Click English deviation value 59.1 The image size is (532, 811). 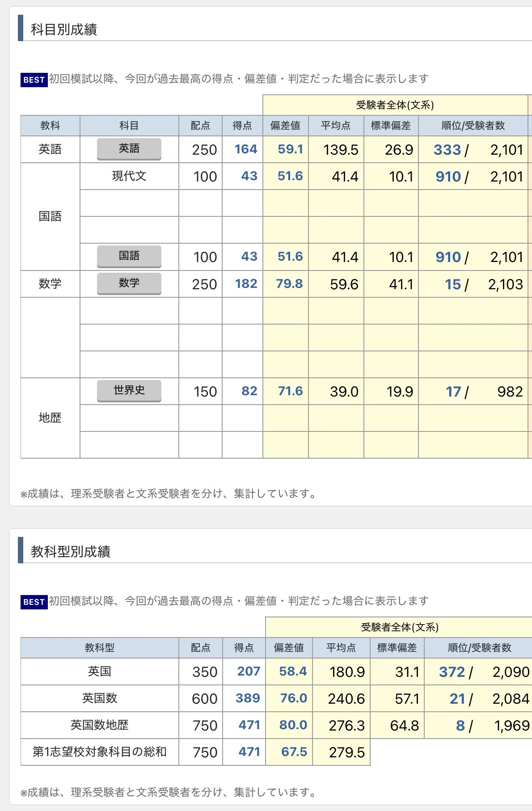pos(290,149)
